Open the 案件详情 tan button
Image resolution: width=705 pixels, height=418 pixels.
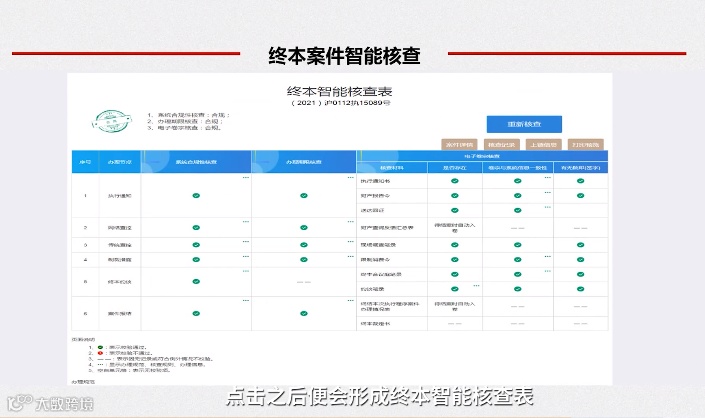[459, 145]
